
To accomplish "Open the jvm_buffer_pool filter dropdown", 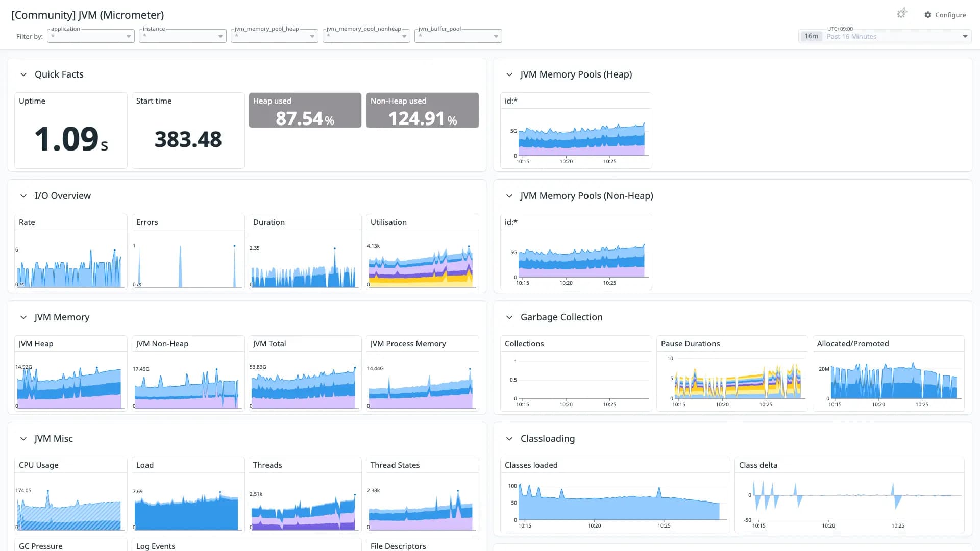I will (458, 36).
